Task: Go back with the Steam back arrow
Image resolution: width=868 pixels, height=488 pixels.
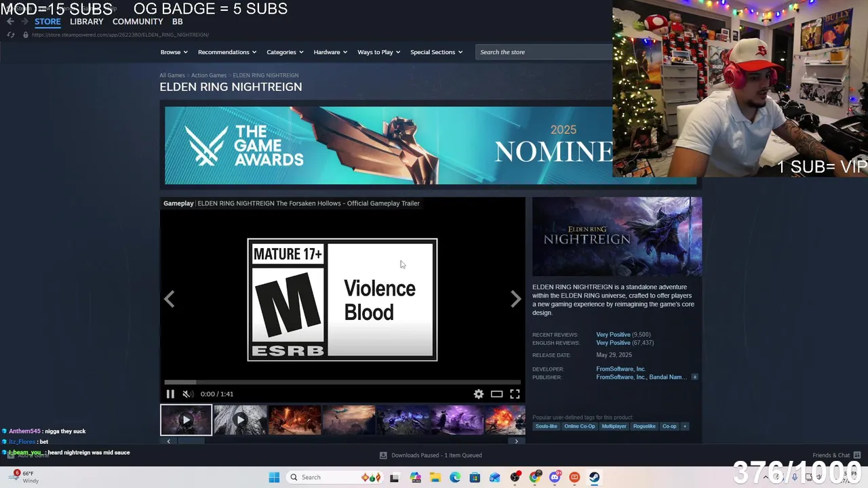Action: click(x=10, y=22)
